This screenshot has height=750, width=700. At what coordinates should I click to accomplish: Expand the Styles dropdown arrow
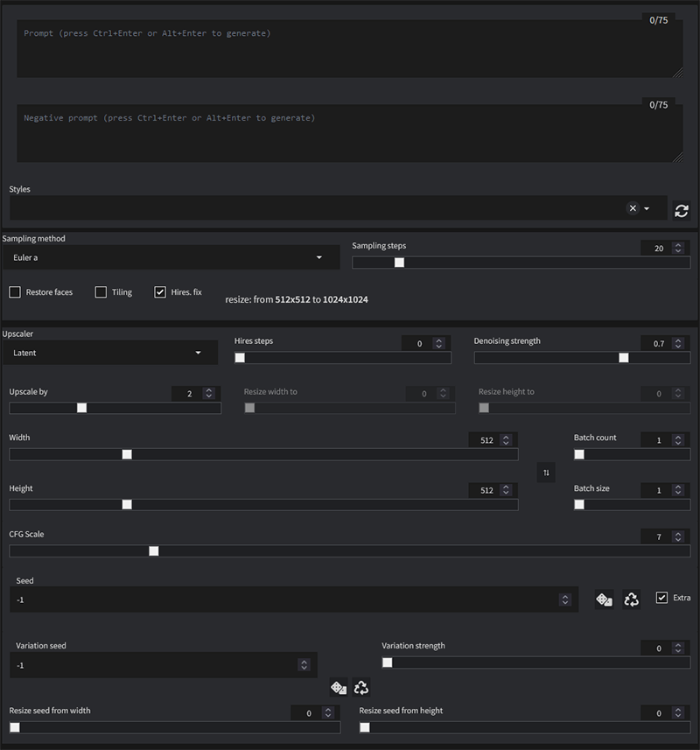(647, 207)
